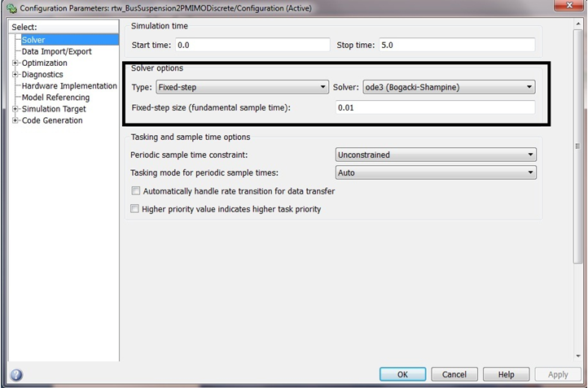Expand the Diagnostics tree node
This screenshot has height=388, width=588.
click(x=15, y=75)
